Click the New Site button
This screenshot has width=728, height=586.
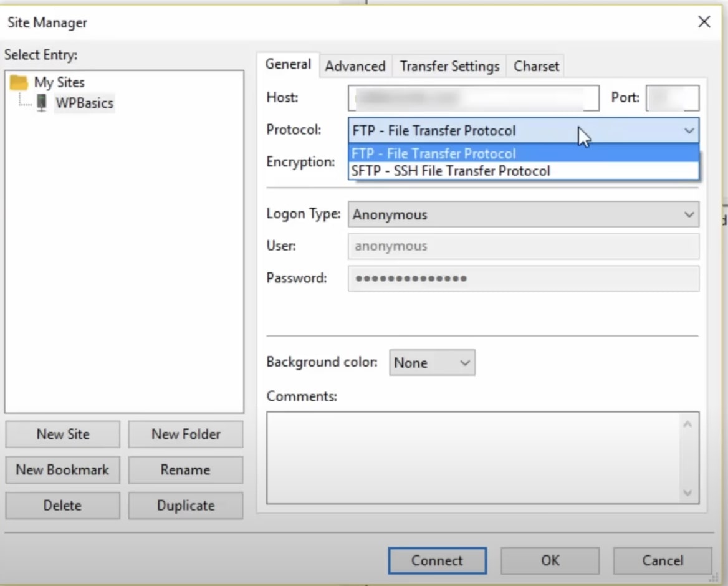point(63,434)
